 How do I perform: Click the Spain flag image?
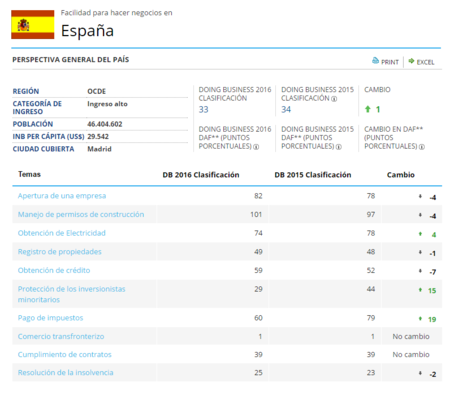(33, 24)
